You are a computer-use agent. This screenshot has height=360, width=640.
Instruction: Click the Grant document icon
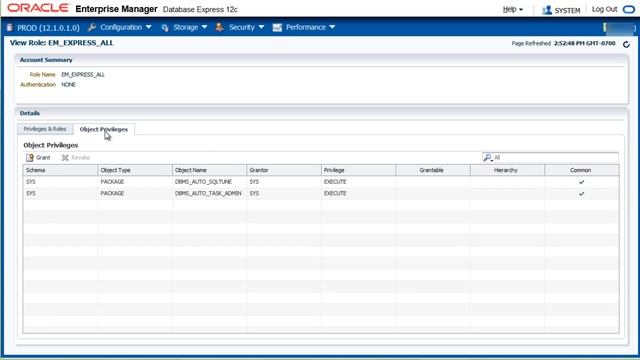point(30,158)
